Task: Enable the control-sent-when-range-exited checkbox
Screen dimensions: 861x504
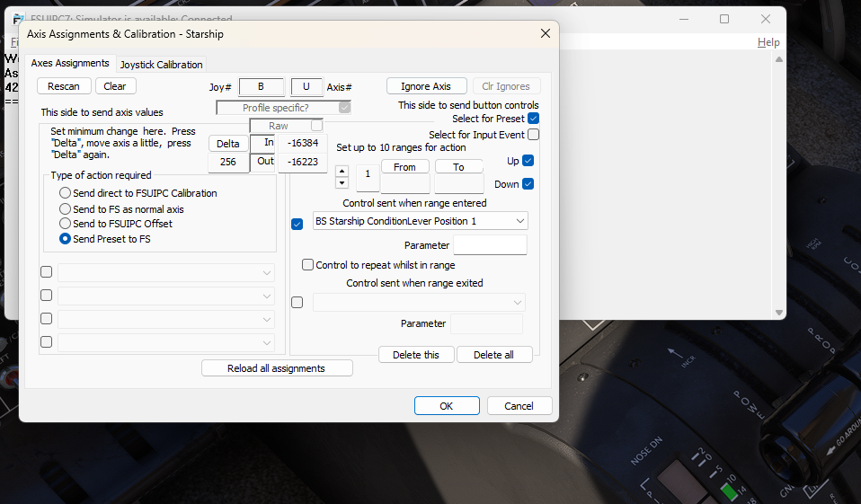Action: (297, 303)
